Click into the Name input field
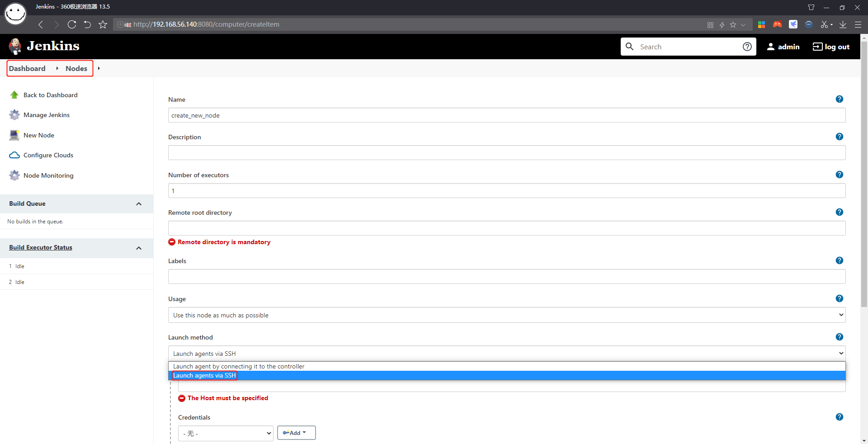 point(507,115)
